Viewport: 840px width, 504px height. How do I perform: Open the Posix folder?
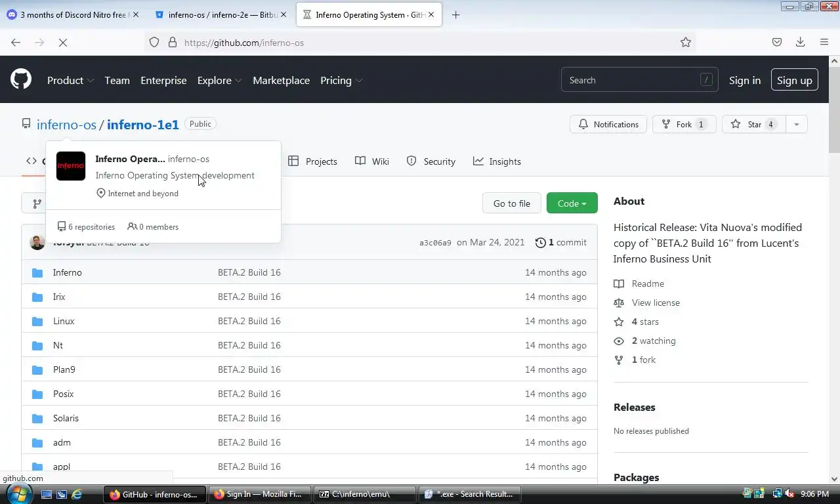[63, 394]
